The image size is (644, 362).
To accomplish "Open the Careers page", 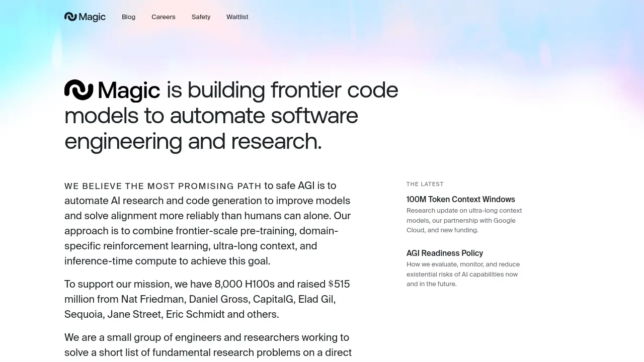I will 164,17.
